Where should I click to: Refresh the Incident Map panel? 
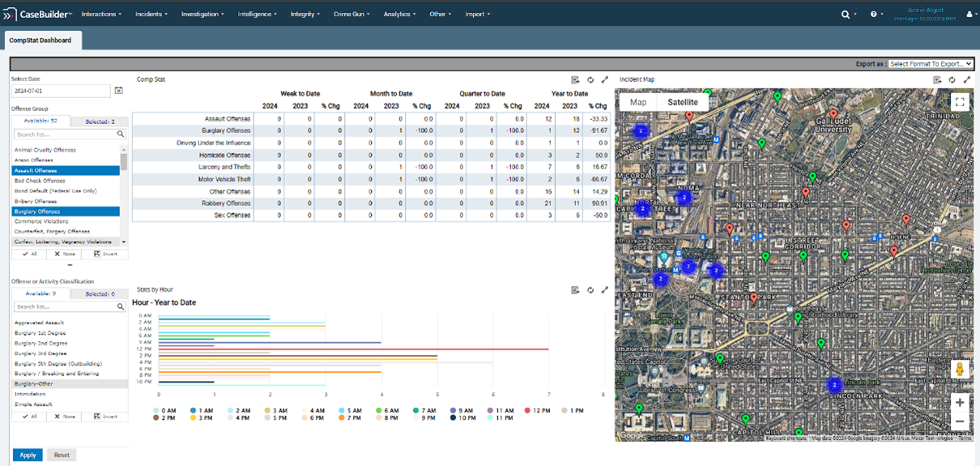coord(952,79)
